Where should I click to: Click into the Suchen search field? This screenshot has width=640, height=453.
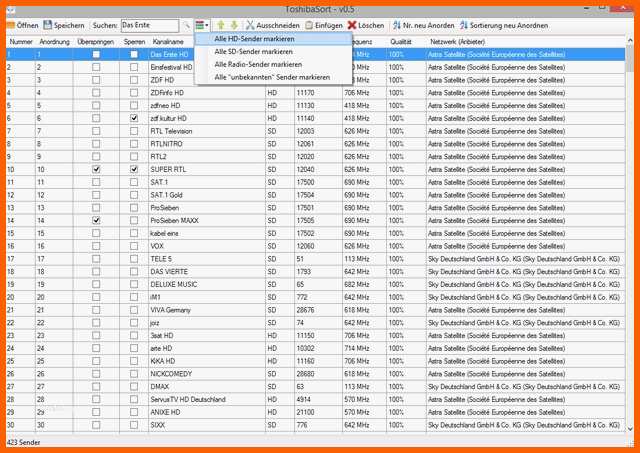coord(150,25)
